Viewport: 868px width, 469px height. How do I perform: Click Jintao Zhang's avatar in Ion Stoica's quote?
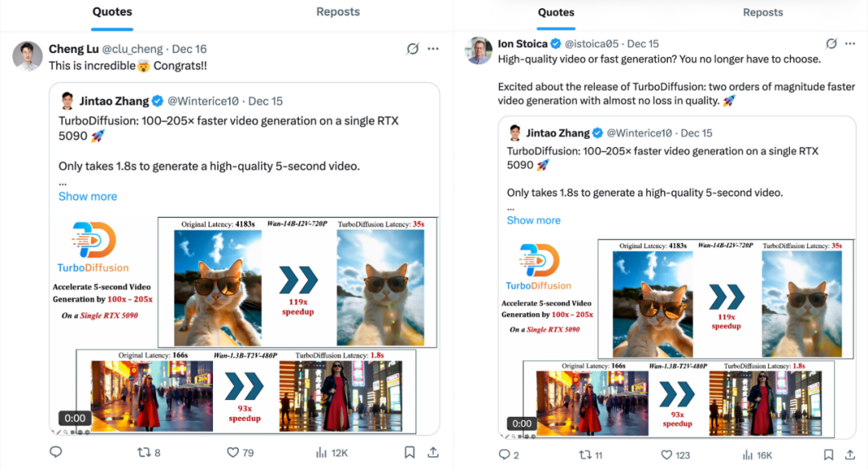pyautogui.click(x=515, y=133)
